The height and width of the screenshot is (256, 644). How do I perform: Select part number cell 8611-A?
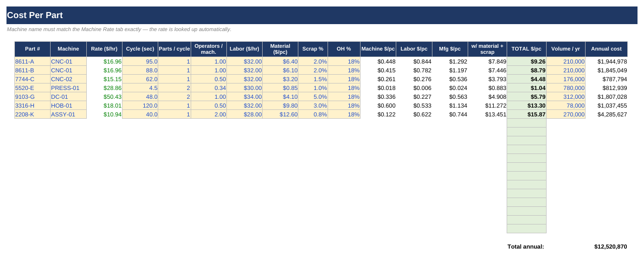pos(32,61)
